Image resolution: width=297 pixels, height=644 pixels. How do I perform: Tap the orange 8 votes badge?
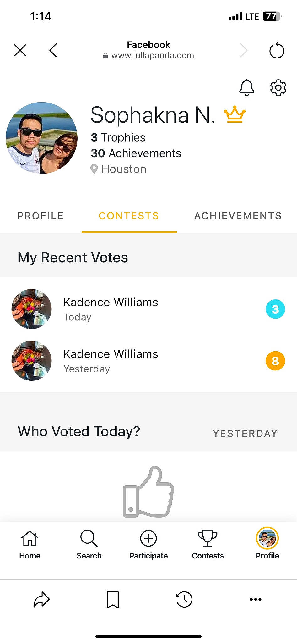(x=275, y=361)
